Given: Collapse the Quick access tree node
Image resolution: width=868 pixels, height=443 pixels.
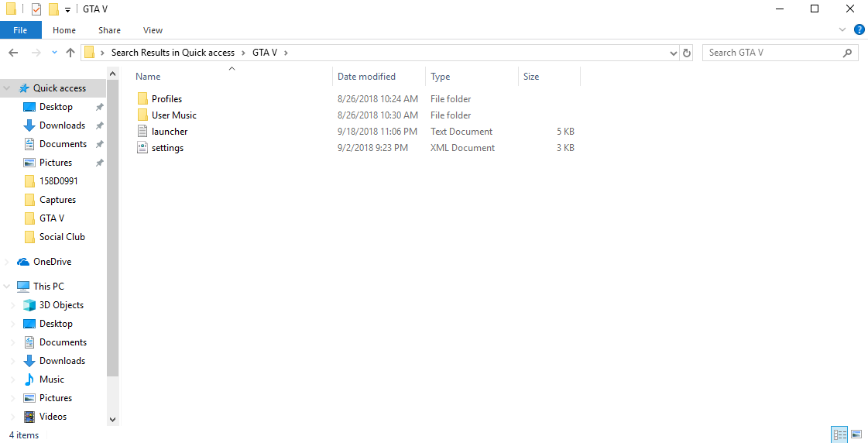Looking at the screenshot, I should (x=7, y=88).
